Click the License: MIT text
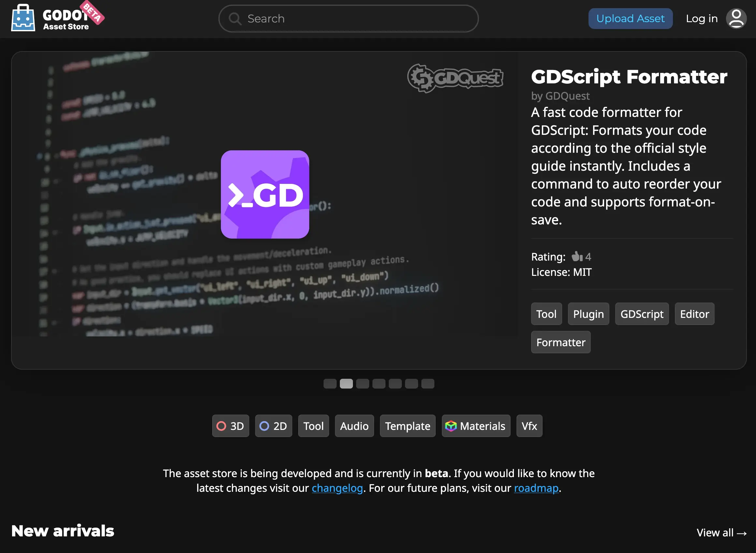 561,272
